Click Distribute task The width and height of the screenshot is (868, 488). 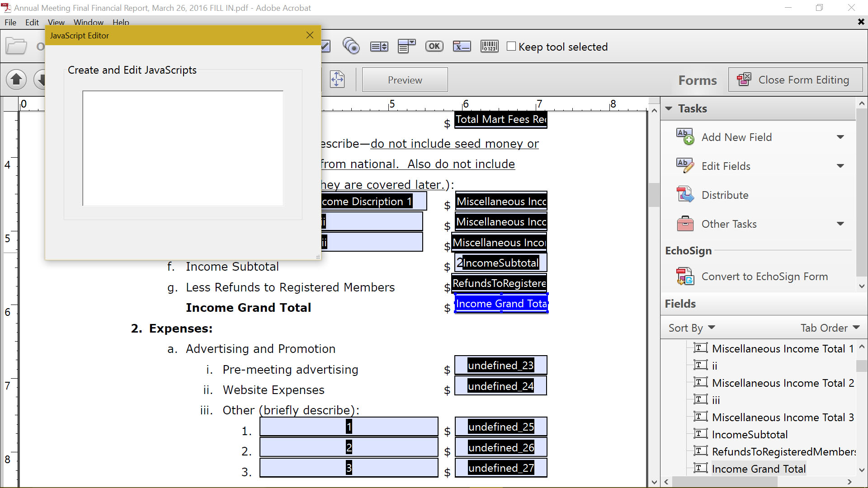[725, 195]
